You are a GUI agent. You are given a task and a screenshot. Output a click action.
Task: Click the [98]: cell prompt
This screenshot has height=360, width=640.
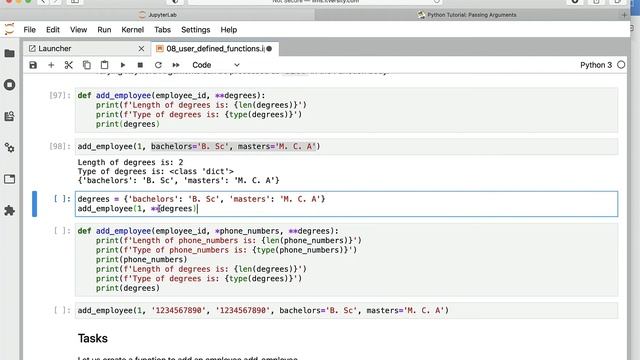point(60,146)
